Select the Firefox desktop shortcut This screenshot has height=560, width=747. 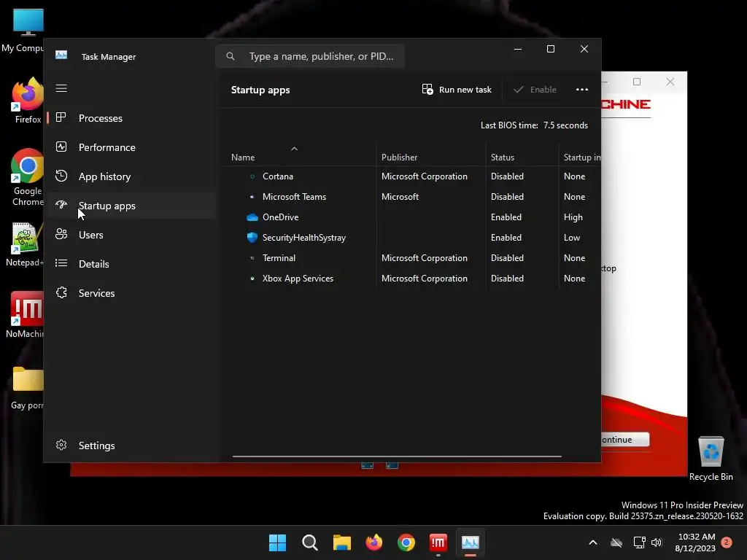27,101
